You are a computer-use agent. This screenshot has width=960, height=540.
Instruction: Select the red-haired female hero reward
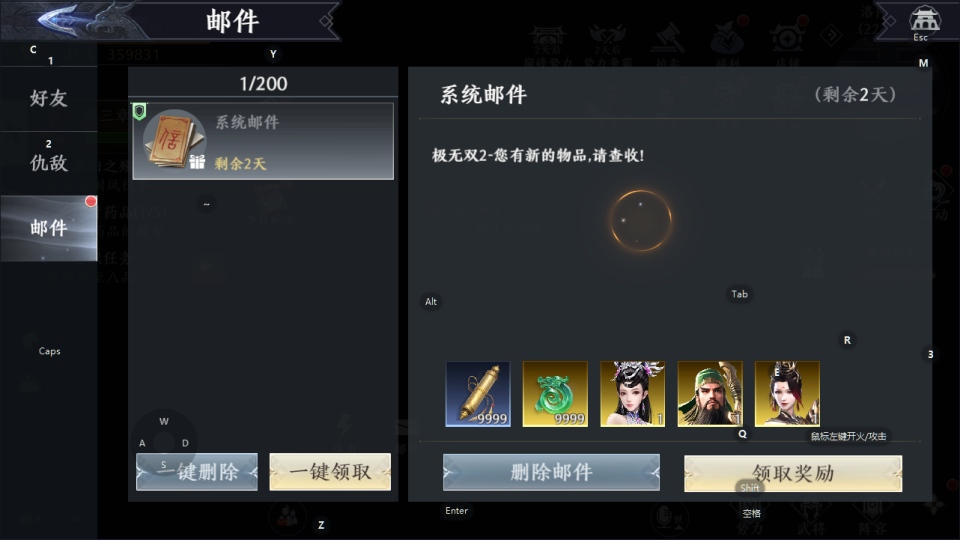[x=787, y=394]
